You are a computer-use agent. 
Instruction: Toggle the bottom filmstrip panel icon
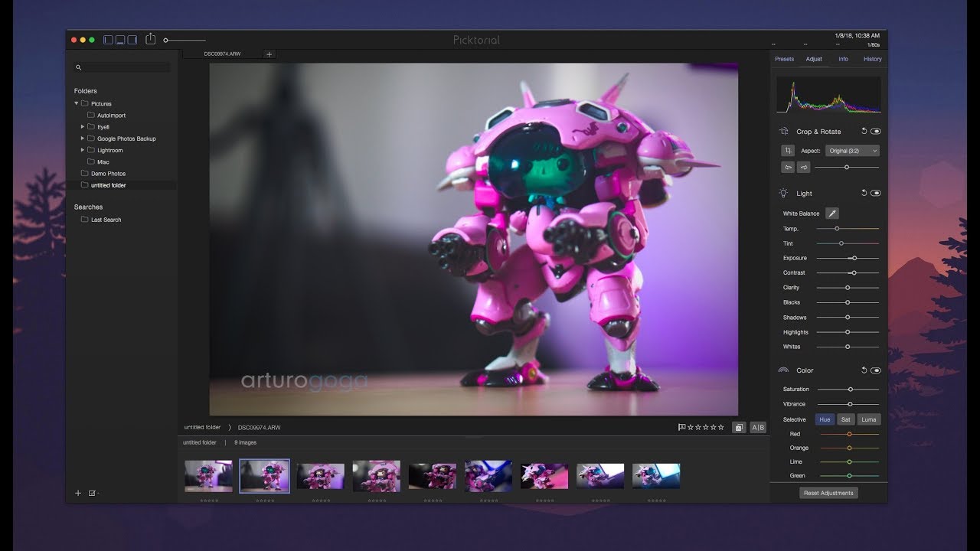coord(120,40)
